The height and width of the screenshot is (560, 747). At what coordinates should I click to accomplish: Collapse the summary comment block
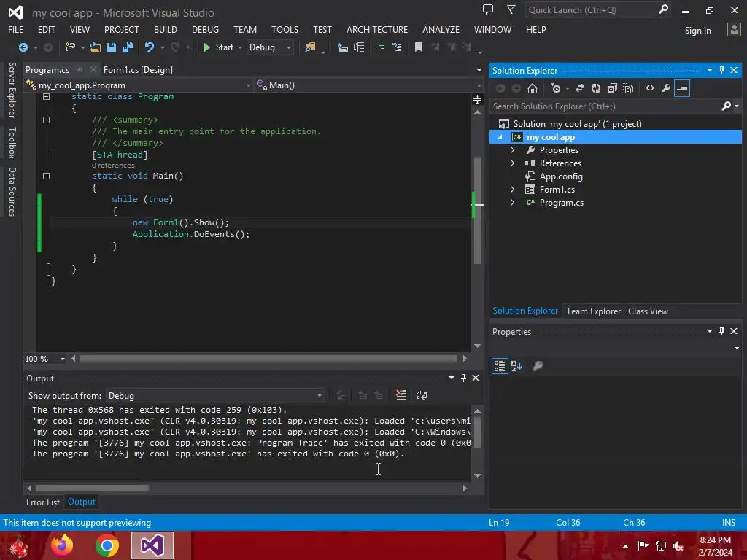46,120
